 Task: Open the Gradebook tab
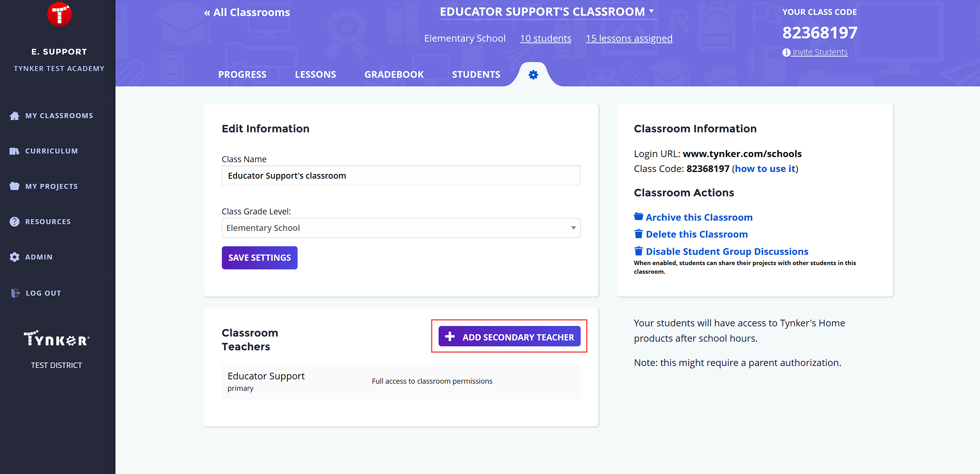pos(394,75)
